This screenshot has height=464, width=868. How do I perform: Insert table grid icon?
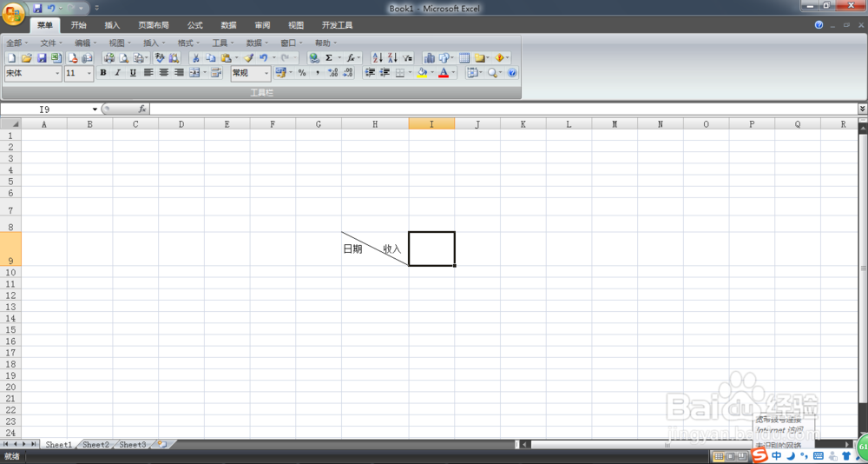click(464, 57)
